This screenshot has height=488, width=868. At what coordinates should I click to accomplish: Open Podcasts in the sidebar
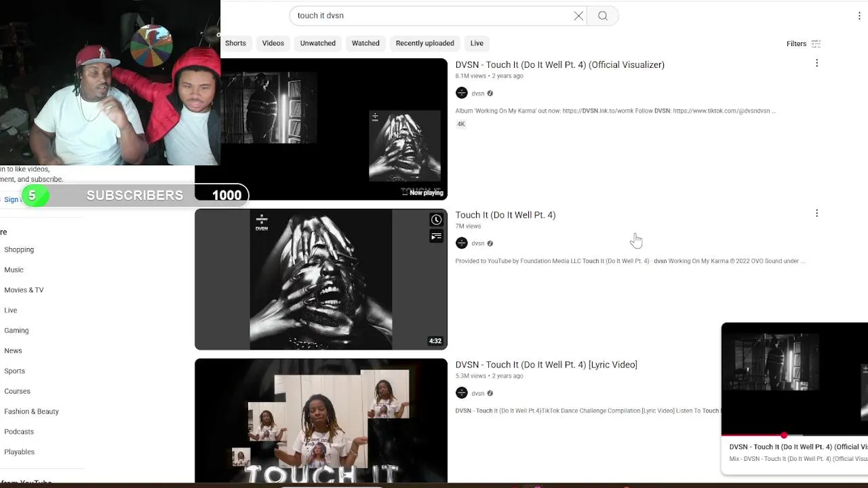click(x=19, y=432)
